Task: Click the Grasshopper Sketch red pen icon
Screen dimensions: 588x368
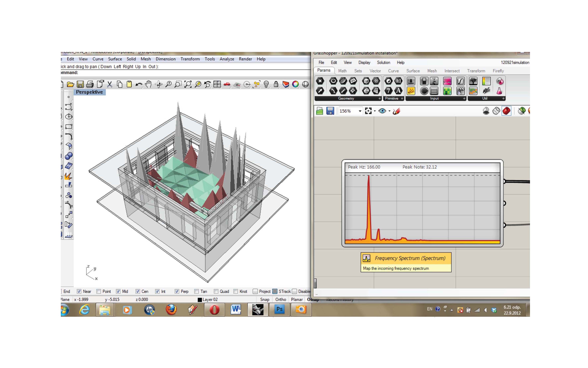Action: coord(397,111)
